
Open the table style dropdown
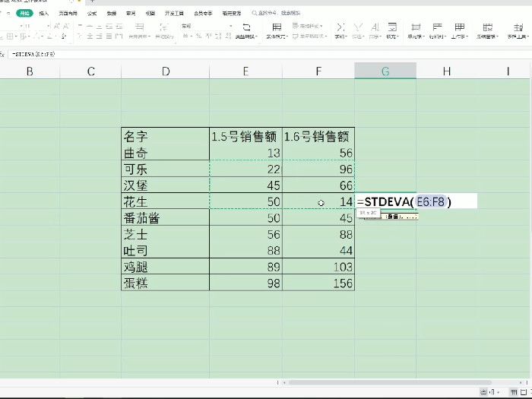click(307, 26)
